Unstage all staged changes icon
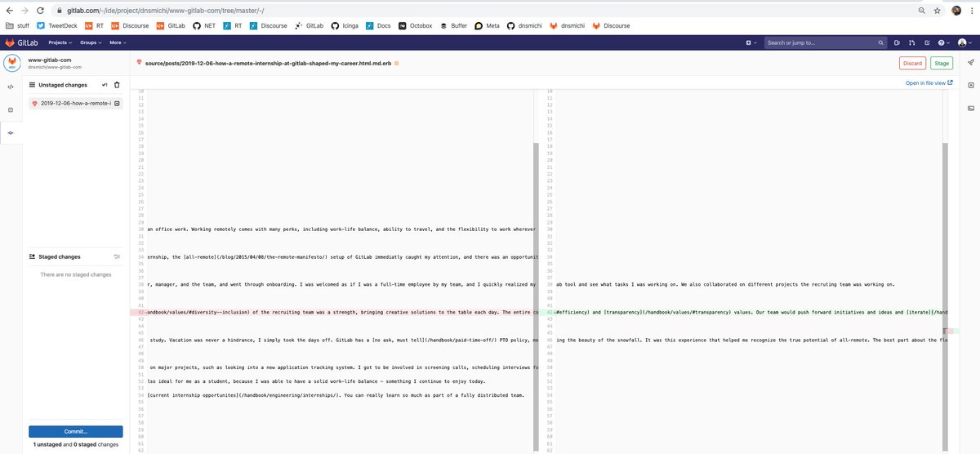This screenshot has width=980, height=454. click(x=117, y=256)
